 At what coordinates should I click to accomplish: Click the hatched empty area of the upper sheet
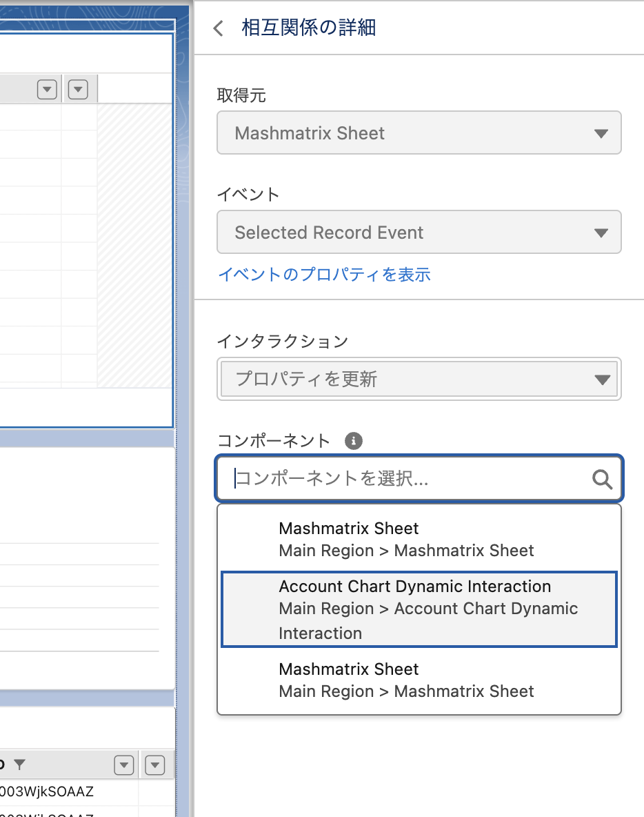133,242
